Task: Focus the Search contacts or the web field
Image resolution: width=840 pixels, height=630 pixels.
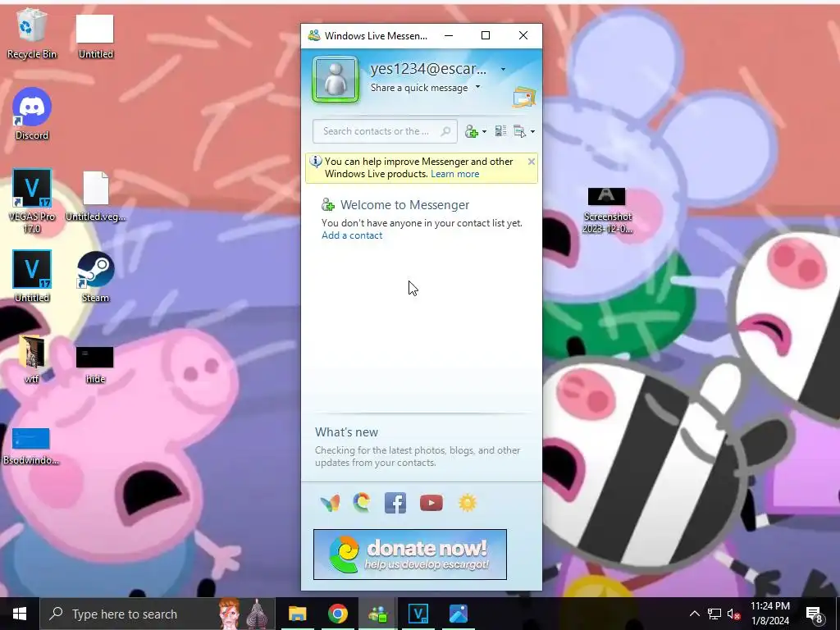Action: click(x=385, y=131)
